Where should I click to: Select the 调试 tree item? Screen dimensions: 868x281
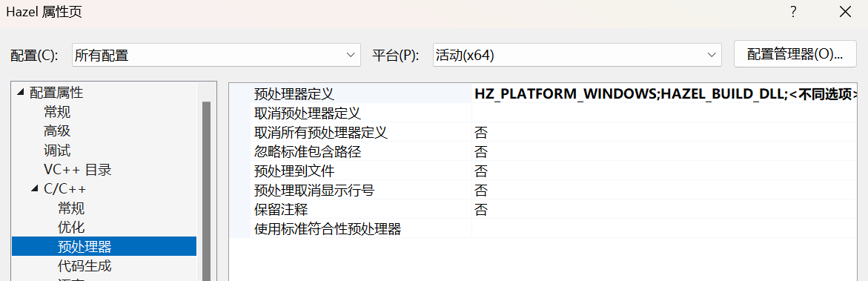[57, 151]
